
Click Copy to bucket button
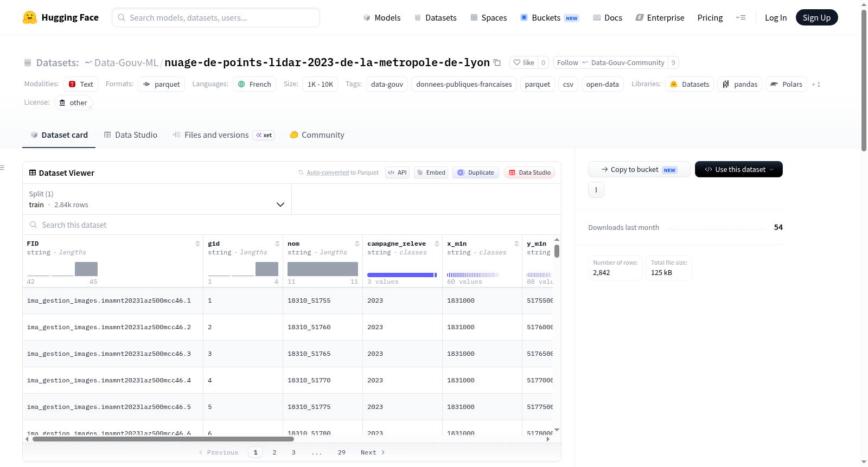pyautogui.click(x=639, y=169)
